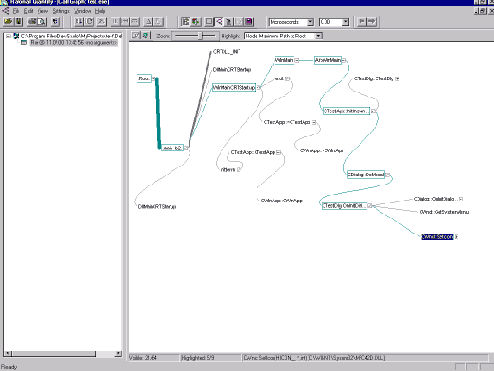Collapse the project tree root node
This screenshot has width=494, height=371.
coord(8,36)
